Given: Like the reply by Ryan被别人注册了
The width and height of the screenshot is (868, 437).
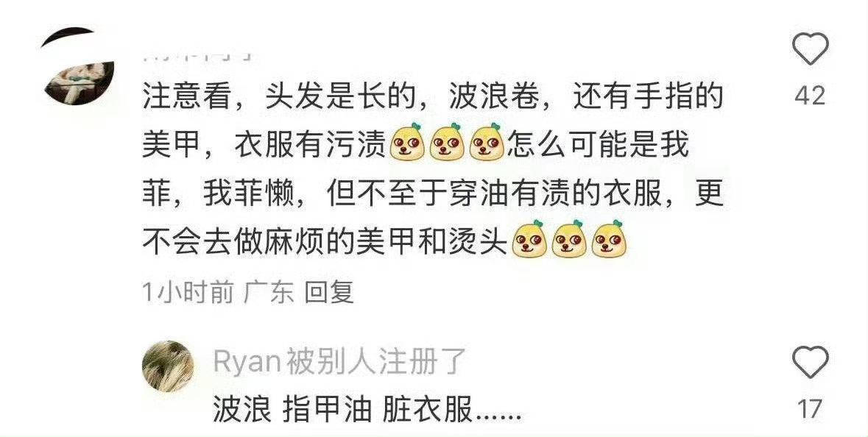Looking at the screenshot, I should click(810, 362).
